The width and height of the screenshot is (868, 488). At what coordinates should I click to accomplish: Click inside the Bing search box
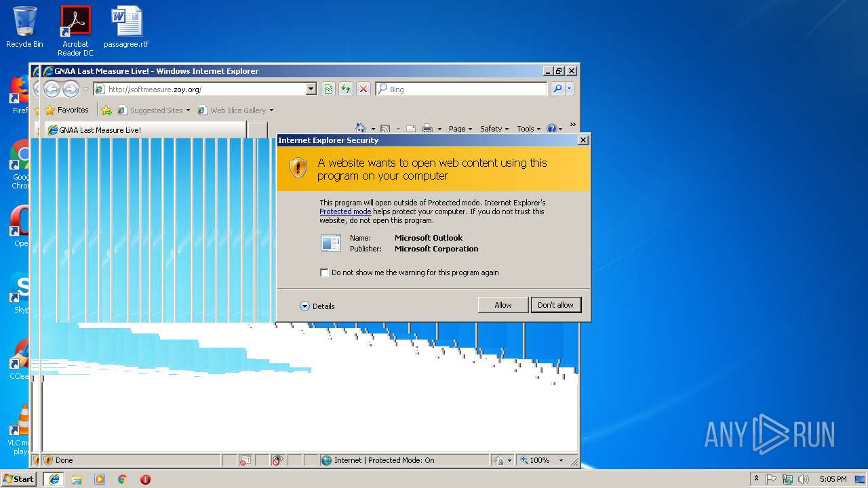pos(461,89)
